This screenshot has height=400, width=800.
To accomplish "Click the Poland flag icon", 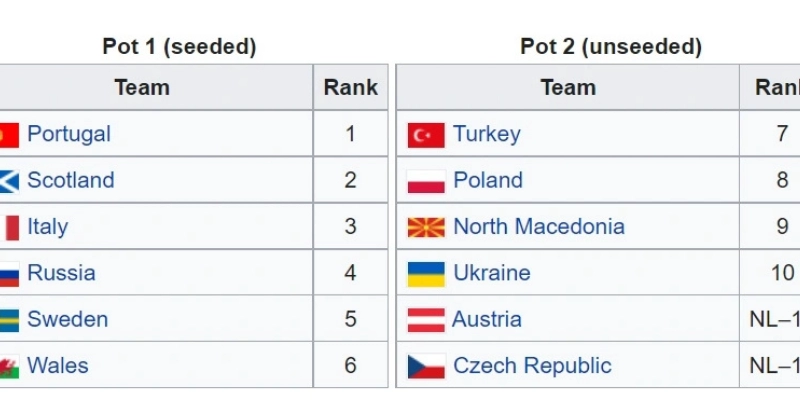I will (426, 182).
